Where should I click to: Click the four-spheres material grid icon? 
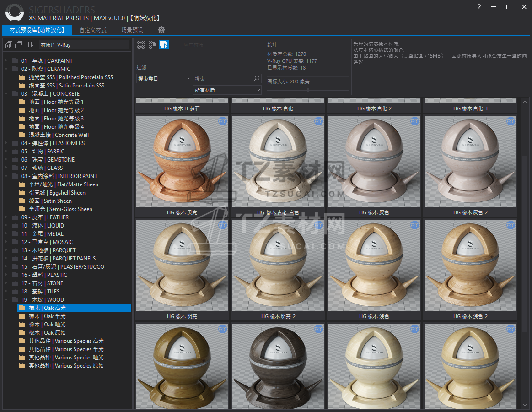pyautogui.click(x=141, y=44)
